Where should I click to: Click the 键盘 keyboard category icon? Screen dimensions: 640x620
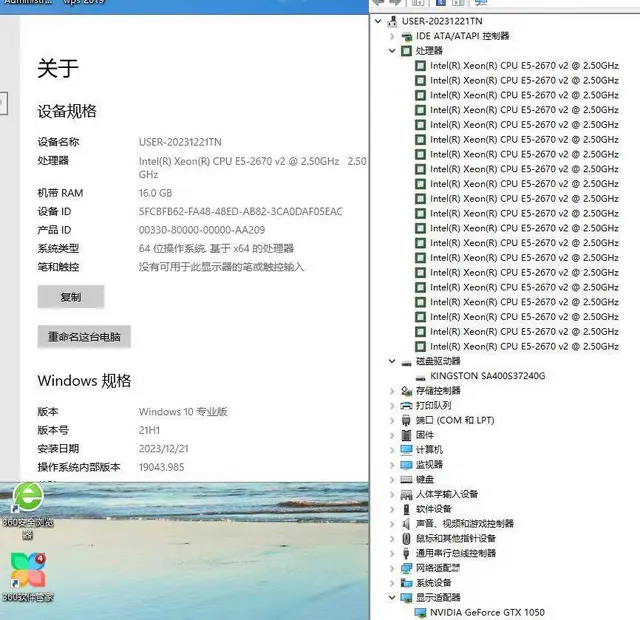coord(406,479)
